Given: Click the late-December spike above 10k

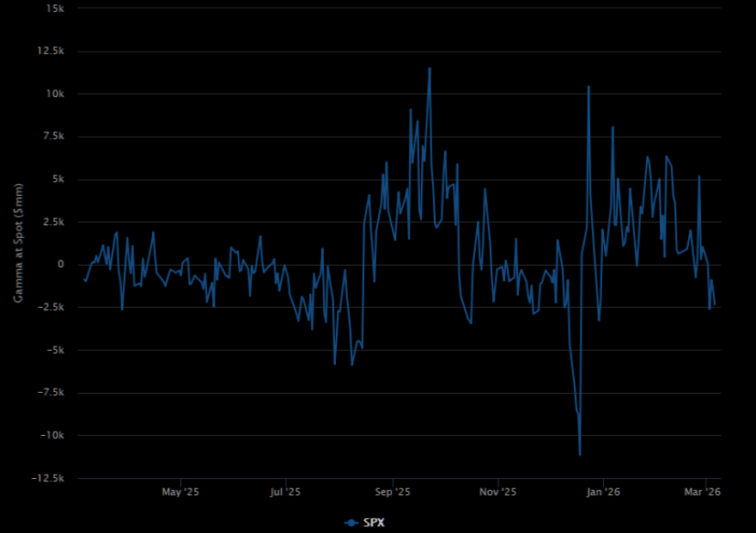Looking at the screenshot, I should tap(588, 87).
